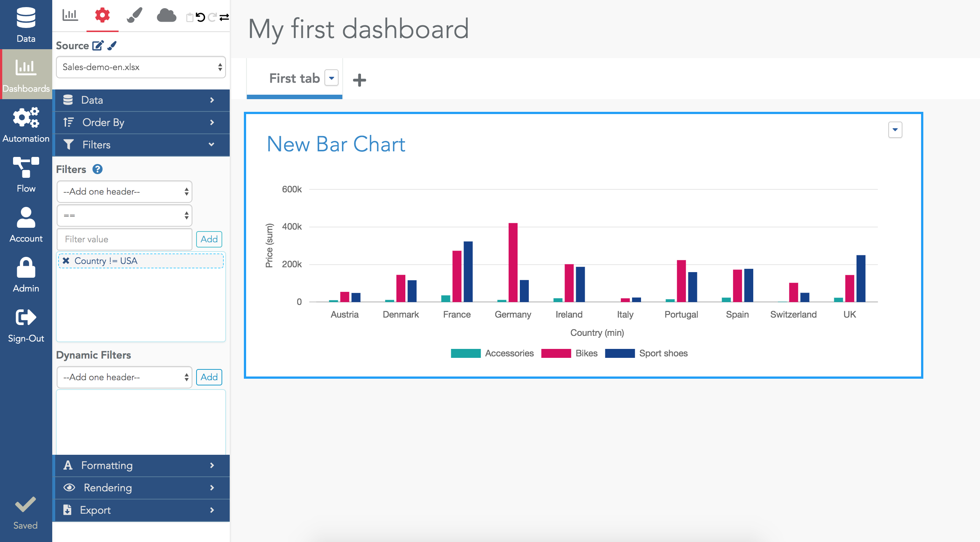This screenshot has width=980, height=542.
Task: Open the Sales-demo-en.xlsx source dropdown
Action: click(141, 67)
